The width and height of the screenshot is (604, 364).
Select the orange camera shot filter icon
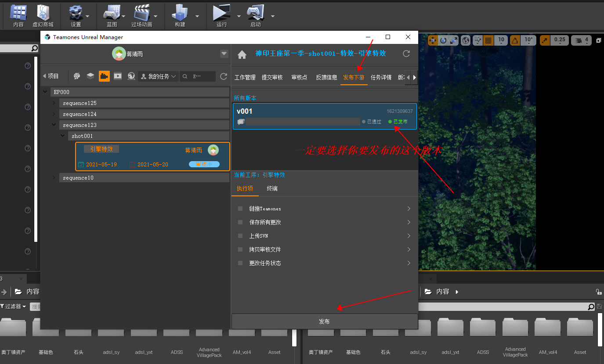tap(104, 76)
